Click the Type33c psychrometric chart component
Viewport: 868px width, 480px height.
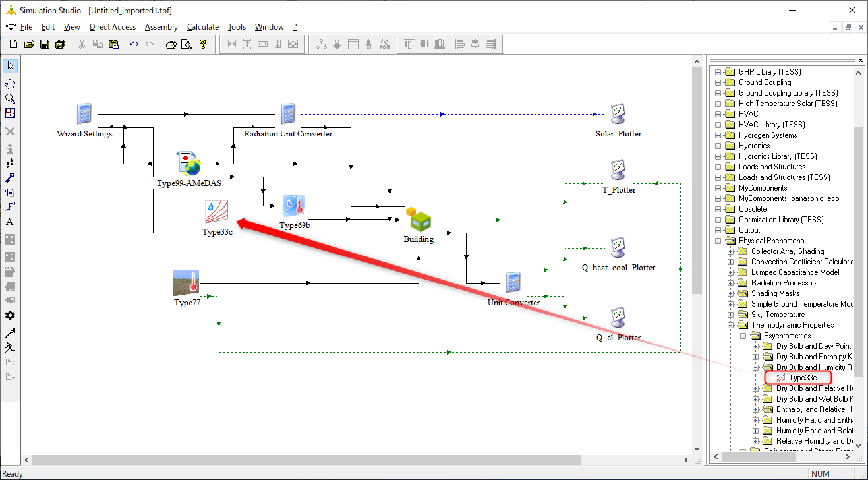[x=217, y=212]
